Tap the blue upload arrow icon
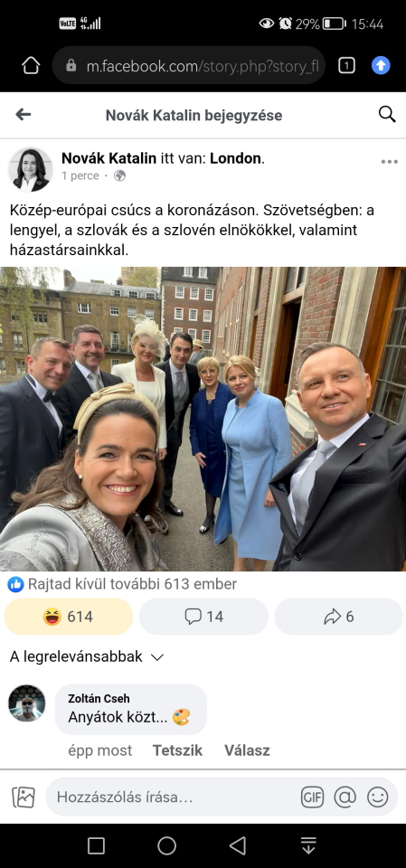The height and width of the screenshot is (868, 406). click(x=381, y=66)
